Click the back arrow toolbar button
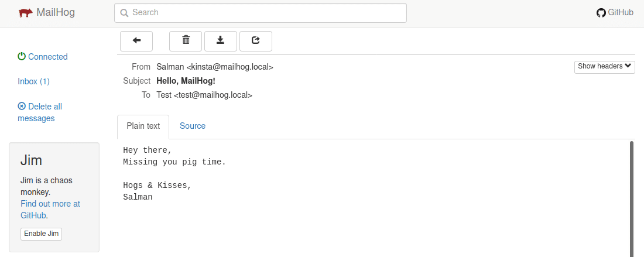Screen dimensions: 644x257 136,40
